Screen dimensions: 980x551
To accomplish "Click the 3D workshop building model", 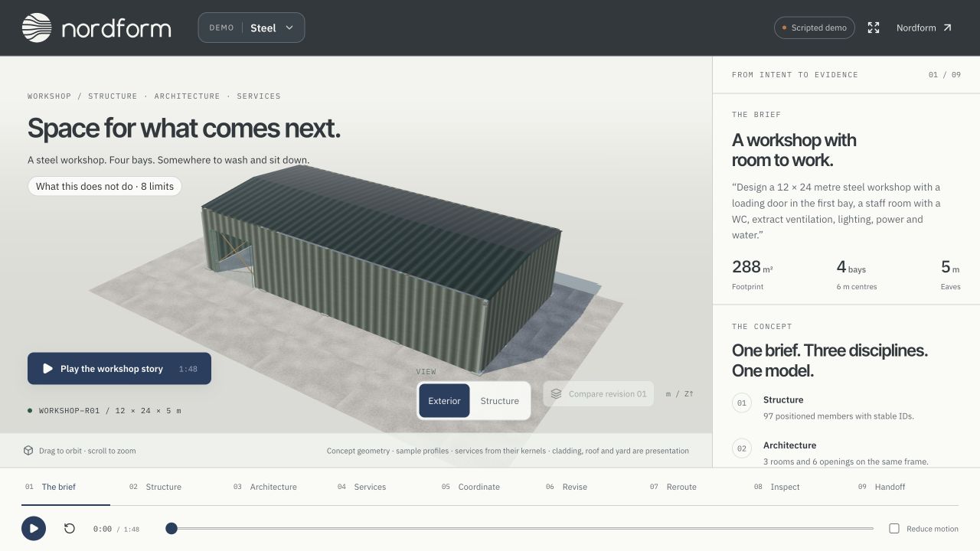I will coord(381,270).
